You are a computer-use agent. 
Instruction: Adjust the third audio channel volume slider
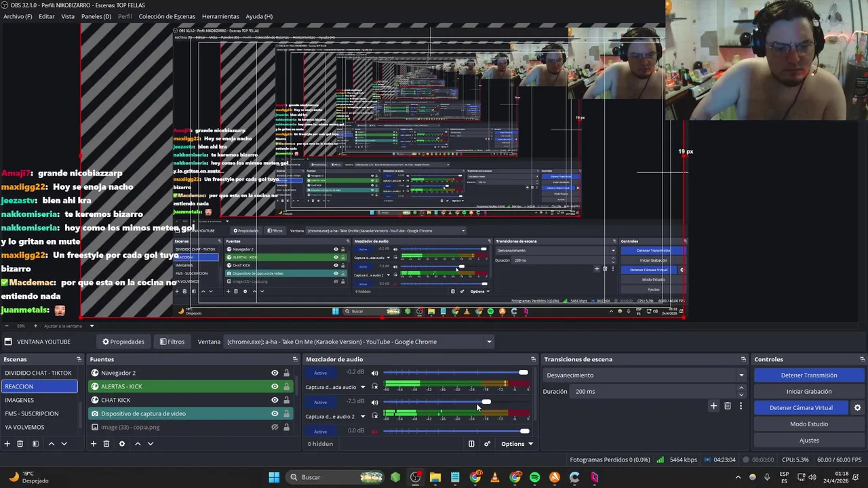(524, 431)
